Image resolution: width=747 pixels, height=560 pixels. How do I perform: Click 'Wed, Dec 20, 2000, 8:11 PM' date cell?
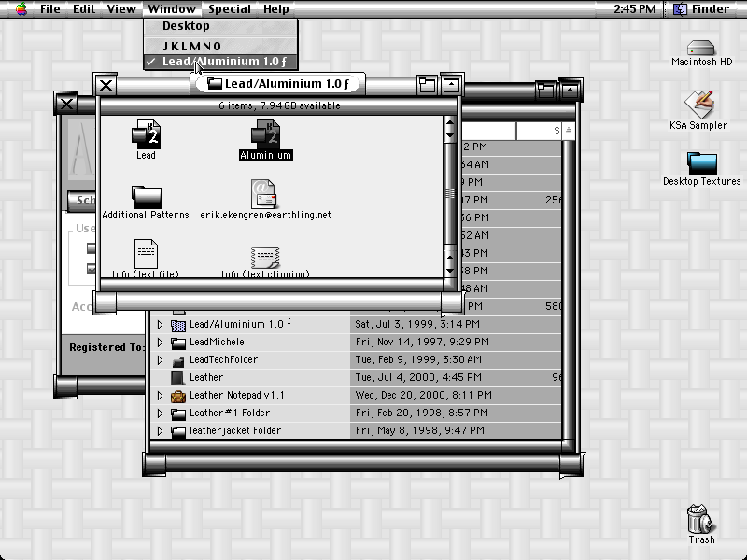point(424,395)
